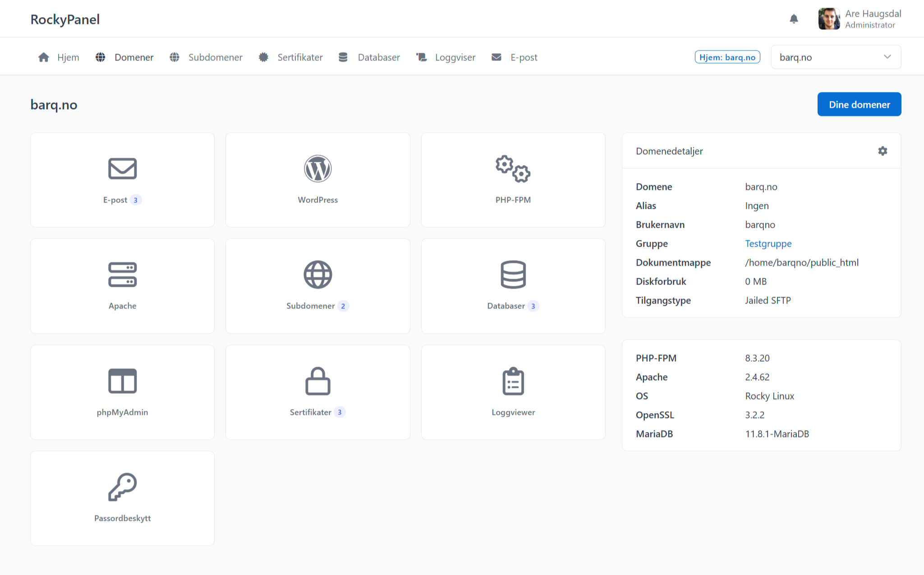Screen dimensions: 924x575
Task: Open the Passordbeskytt key icon
Action: [122, 487]
